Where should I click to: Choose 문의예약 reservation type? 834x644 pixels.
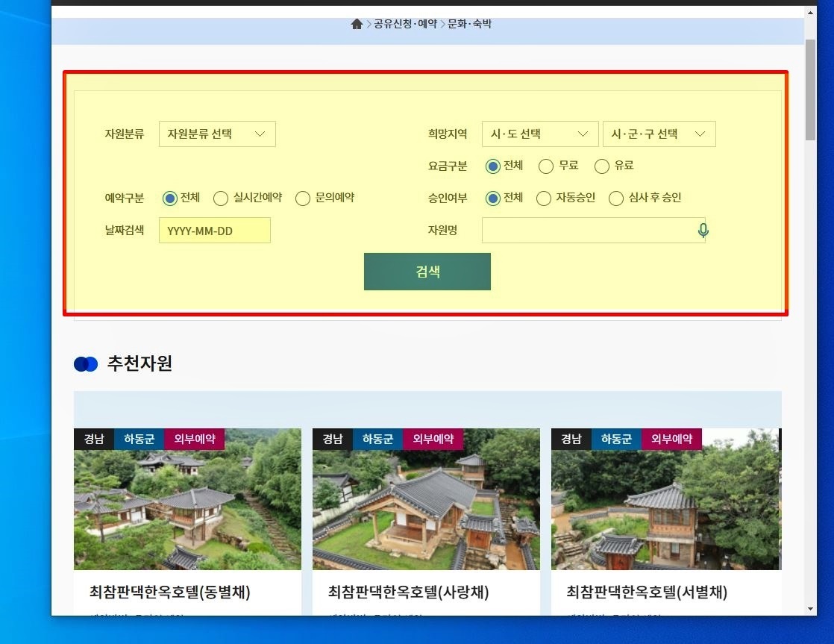tap(303, 198)
